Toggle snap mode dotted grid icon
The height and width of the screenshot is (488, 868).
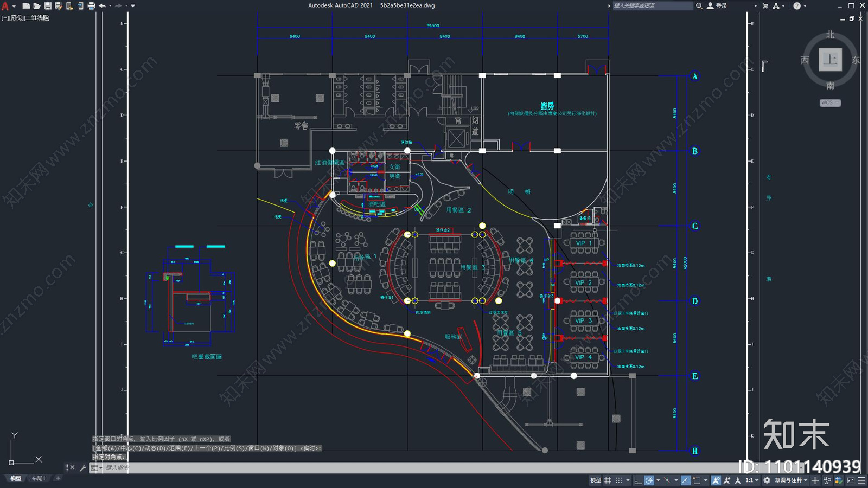619,480
